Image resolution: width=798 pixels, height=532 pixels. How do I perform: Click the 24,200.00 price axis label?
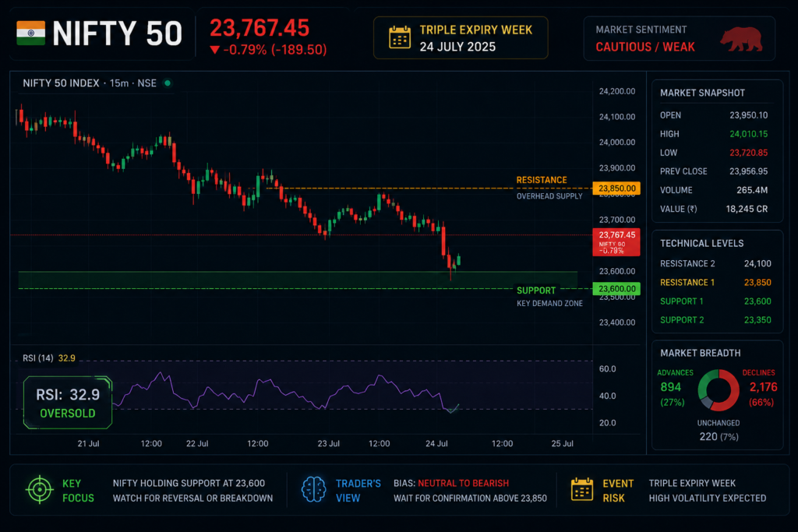(617, 92)
